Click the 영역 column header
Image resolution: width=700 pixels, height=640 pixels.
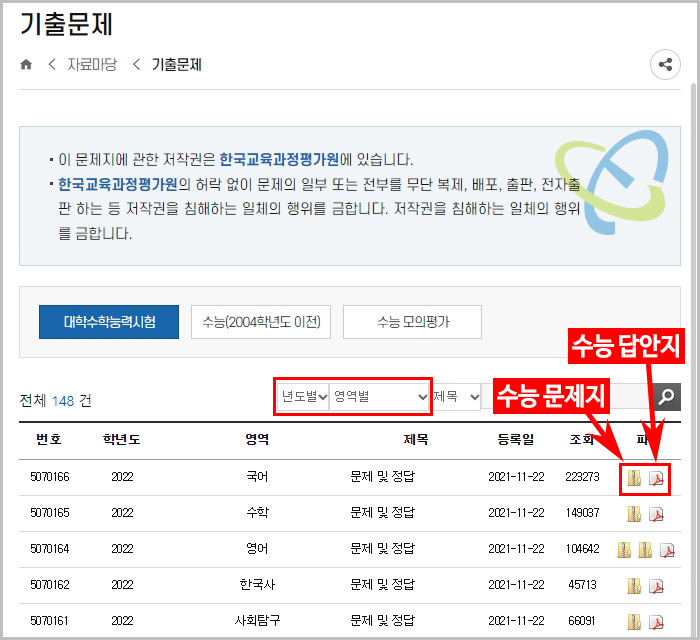click(x=257, y=440)
